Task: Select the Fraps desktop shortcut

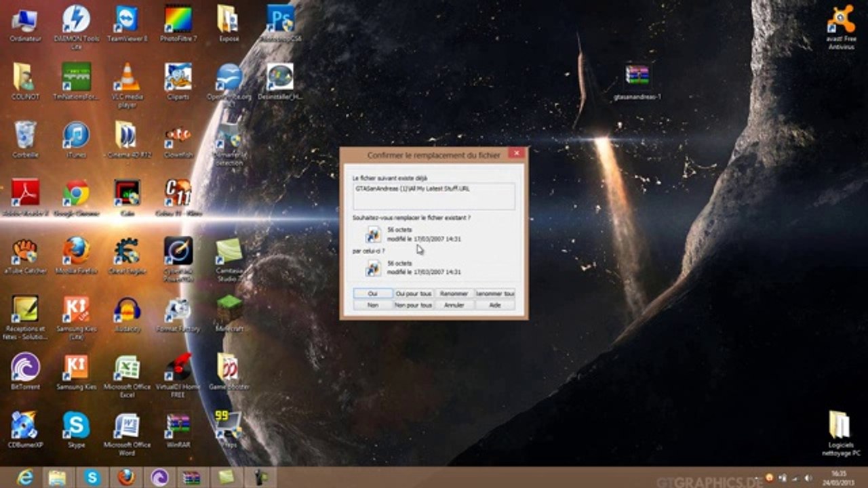Action: pos(229,430)
